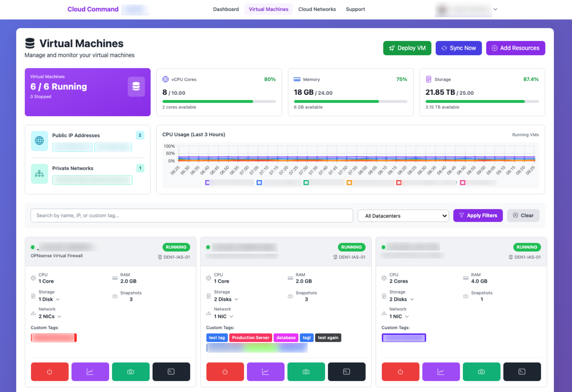Toggle the orange VM marker in the chart legend

tap(349, 182)
